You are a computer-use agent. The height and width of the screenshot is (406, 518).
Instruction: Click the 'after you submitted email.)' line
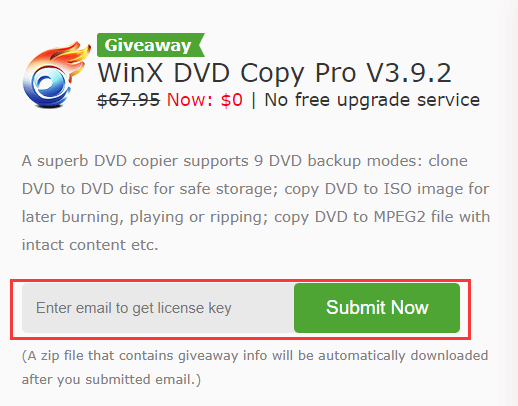click(x=111, y=380)
